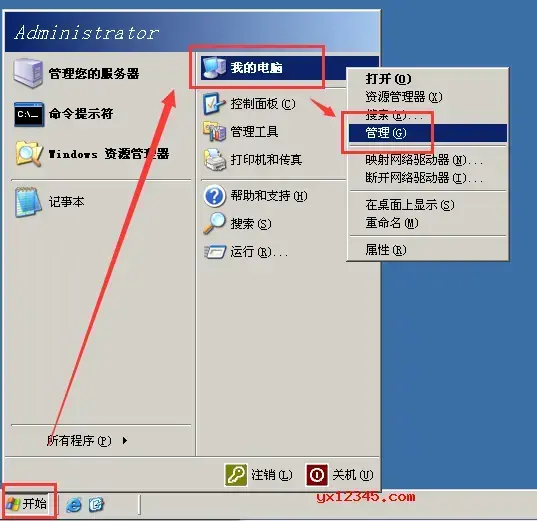Click the 开始 Start button label
537x521 pixels.
tap(34, 504)
